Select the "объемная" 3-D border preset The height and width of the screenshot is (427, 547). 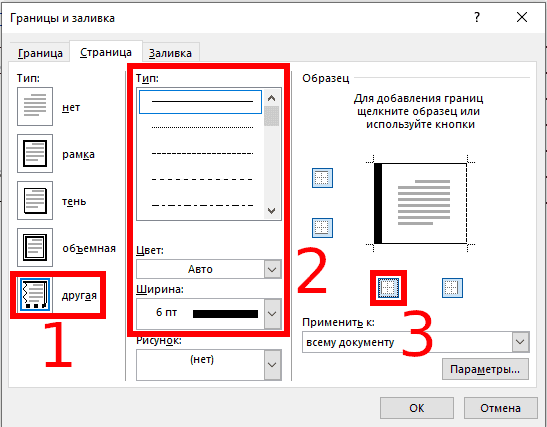[x=35, y=247]
